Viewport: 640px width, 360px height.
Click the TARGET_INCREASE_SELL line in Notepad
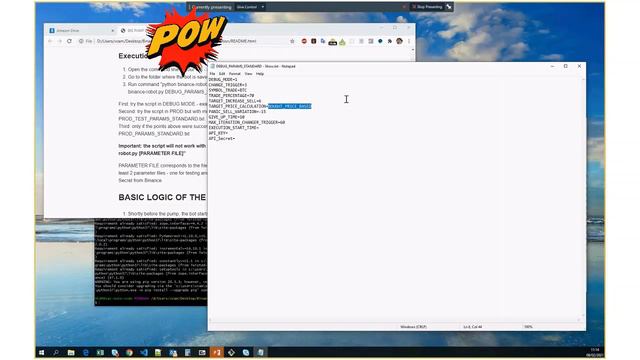235,101
